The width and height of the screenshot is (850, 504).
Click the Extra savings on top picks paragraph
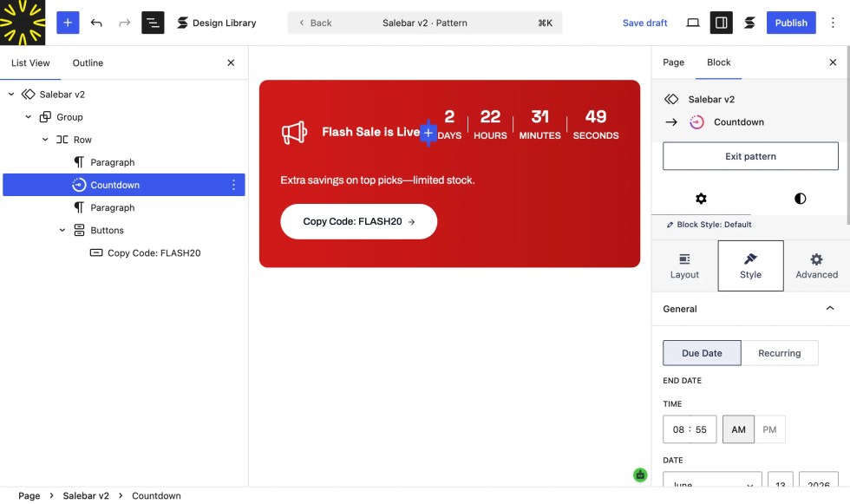377,180
